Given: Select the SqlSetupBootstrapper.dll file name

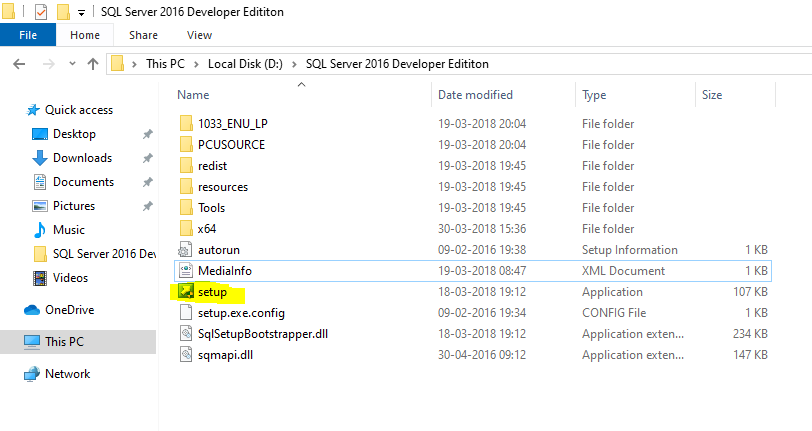Looking at the screenshot, I should pyautogui.click(x=263, y=334).
